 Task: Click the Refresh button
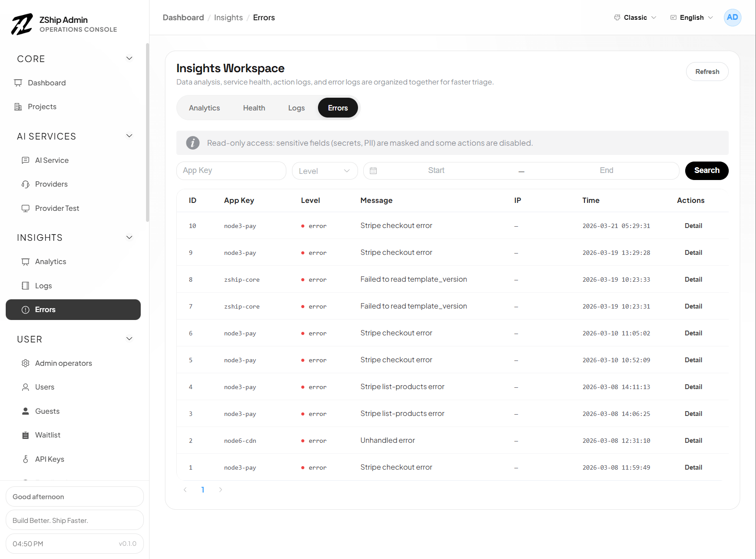point(707,72)
